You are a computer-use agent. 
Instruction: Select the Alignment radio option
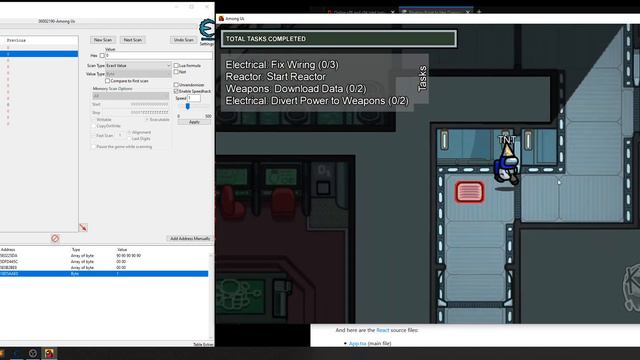(129, 132)
